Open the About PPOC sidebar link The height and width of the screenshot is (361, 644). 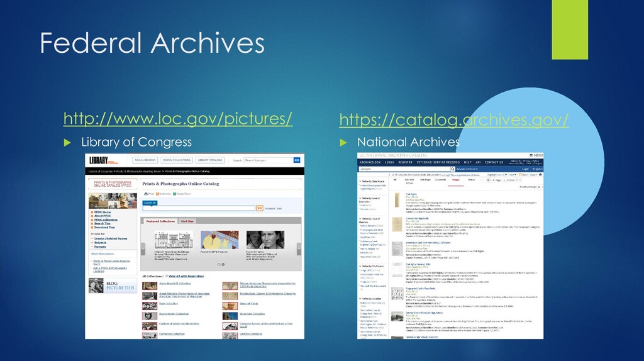point(103,216)
